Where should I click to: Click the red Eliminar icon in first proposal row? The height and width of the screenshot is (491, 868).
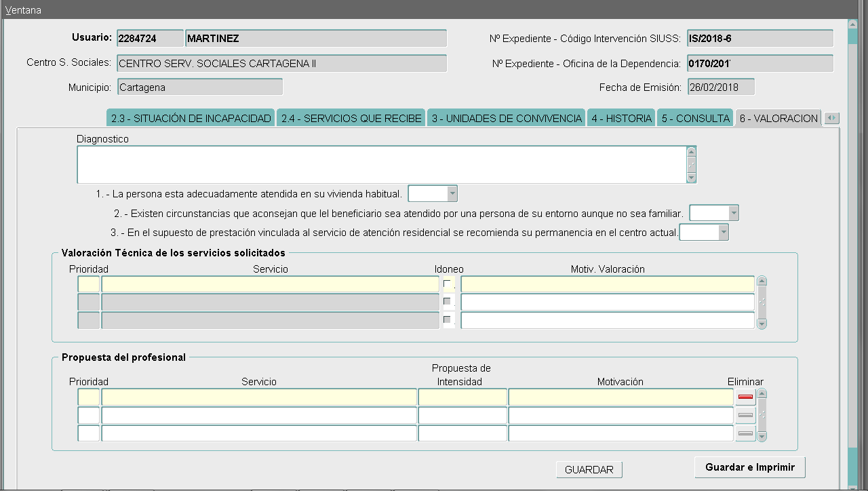click(745, 397)
